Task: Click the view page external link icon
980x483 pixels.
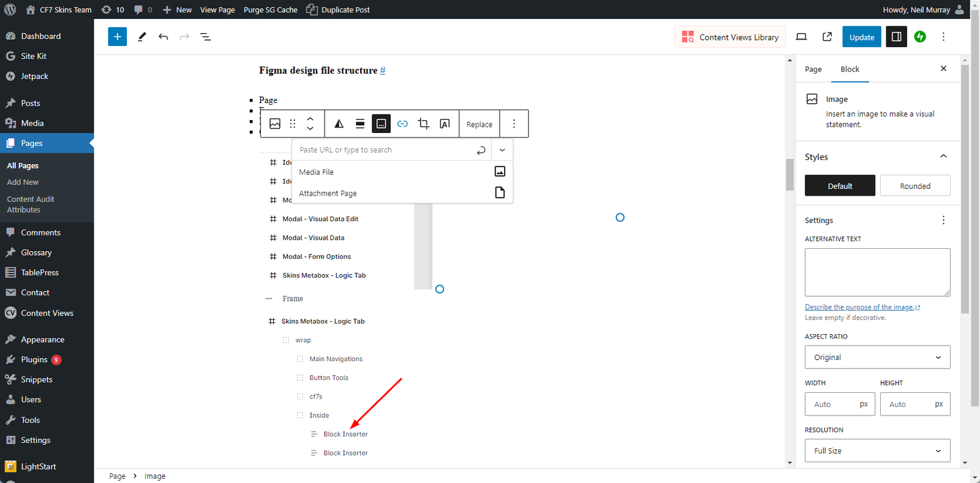Action: [827, 37]
